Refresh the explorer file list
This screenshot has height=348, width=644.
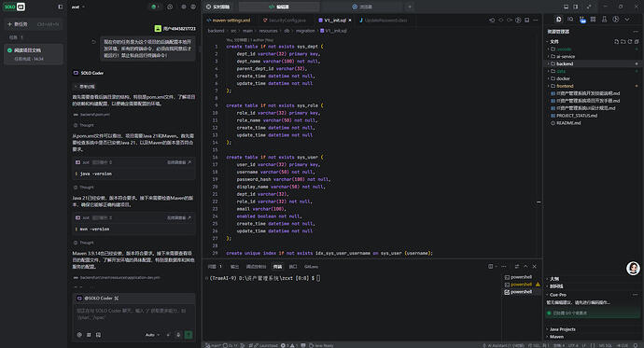coord(630,41)
